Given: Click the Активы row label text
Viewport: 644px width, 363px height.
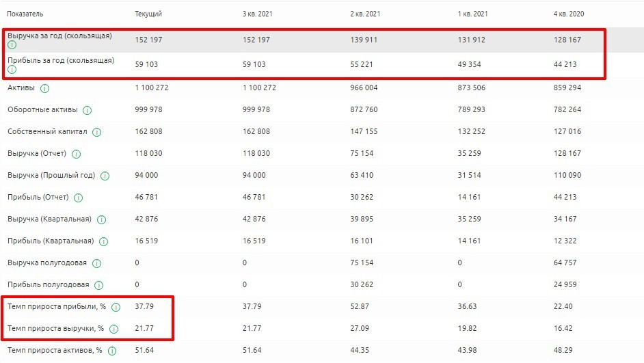Looking at the screenshot, I should pos(21,89).
